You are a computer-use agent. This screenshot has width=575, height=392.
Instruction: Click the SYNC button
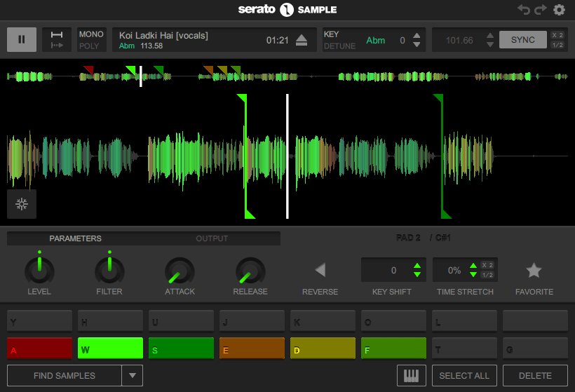[523, 39]
